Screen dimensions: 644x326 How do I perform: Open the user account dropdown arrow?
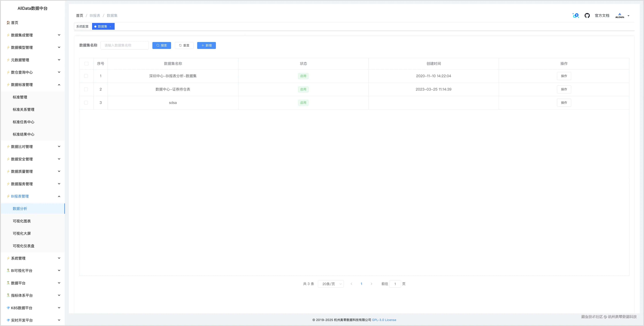[x=628, y=16]
